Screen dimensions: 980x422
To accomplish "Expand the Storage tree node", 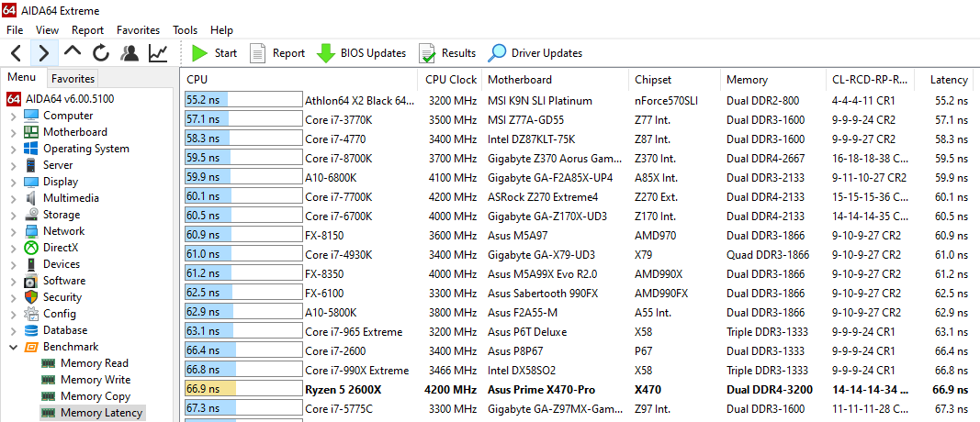I will pyautogui.click(x=14, y=216).
